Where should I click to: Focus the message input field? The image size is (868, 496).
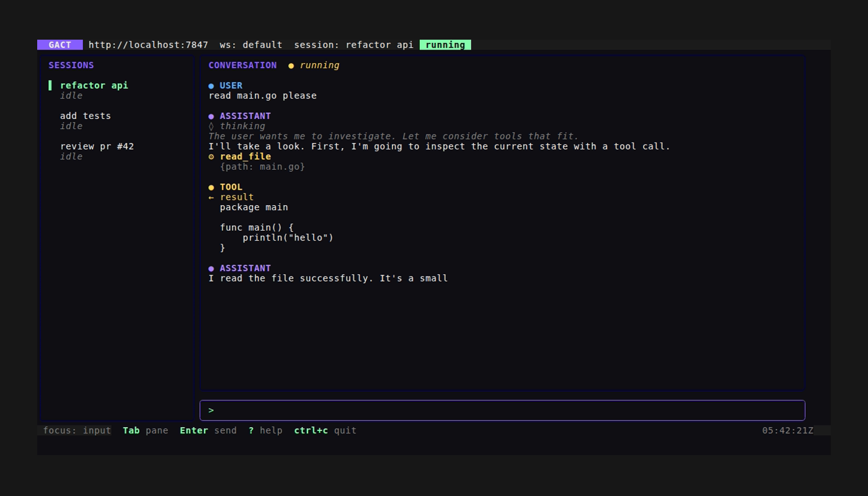pos(502,410)
